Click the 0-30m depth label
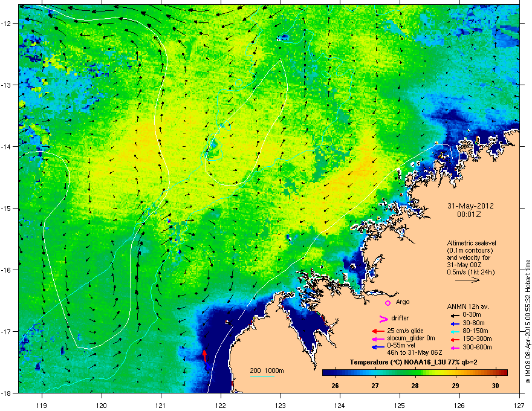 (472, 315)
